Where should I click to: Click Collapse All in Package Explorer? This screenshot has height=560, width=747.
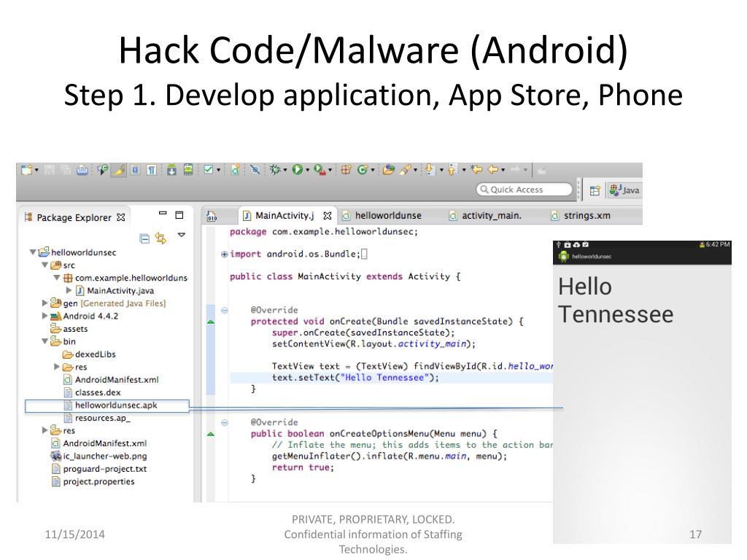click(144, 238)
